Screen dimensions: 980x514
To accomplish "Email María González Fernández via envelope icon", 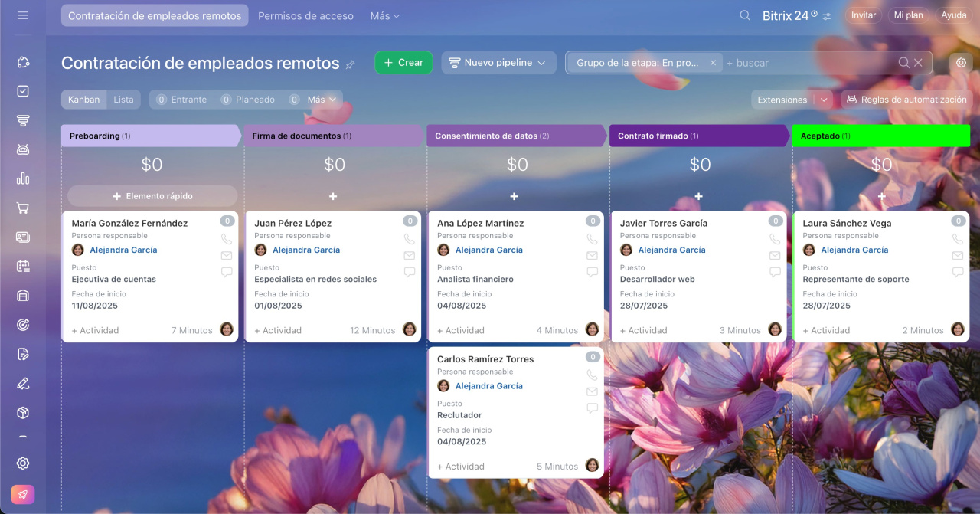I will [227, 256].
